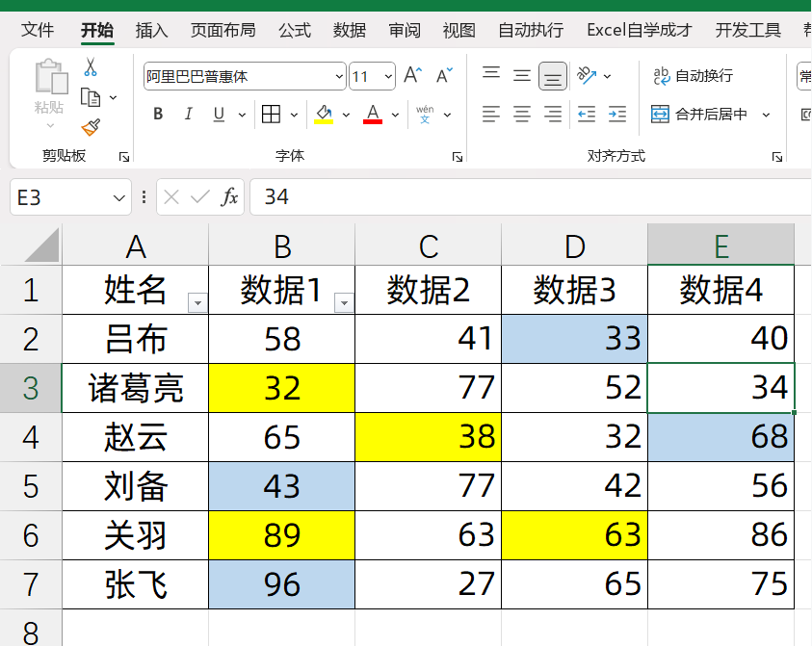Open the 文件 tab
Screen dimensions: 812x646
(38, 30)
